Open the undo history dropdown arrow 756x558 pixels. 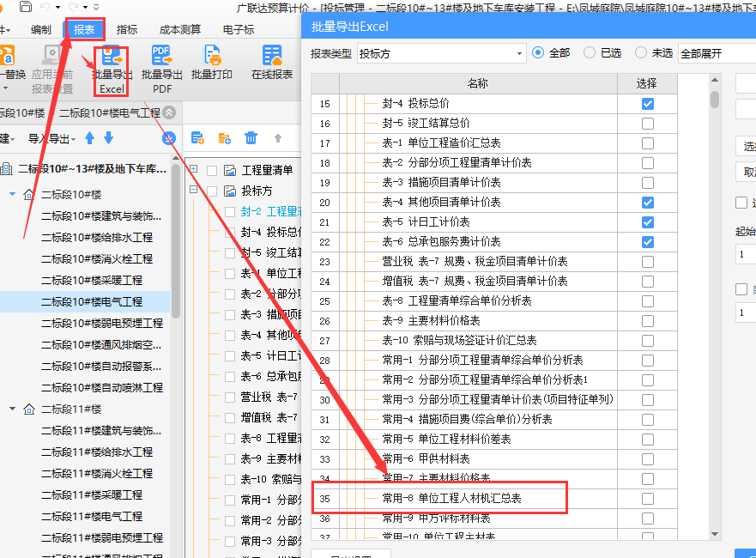(x=57, y=7)
